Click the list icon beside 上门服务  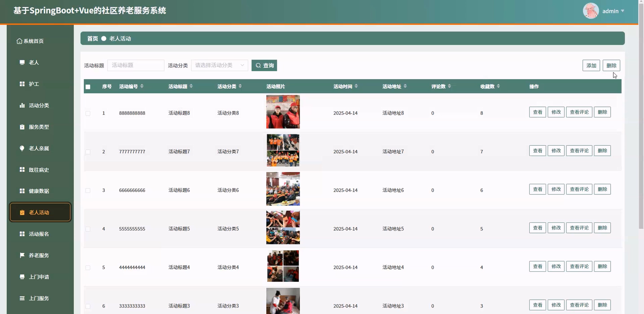tap(22, 298)
